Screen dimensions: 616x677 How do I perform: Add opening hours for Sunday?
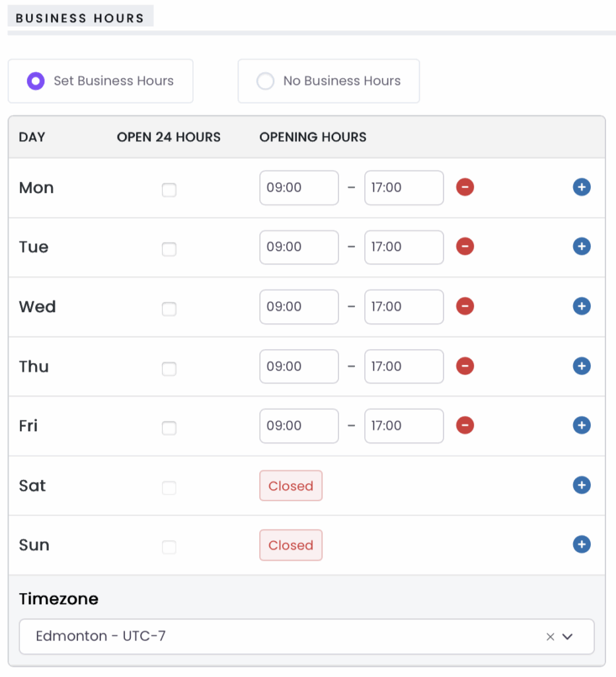(582, 545)
